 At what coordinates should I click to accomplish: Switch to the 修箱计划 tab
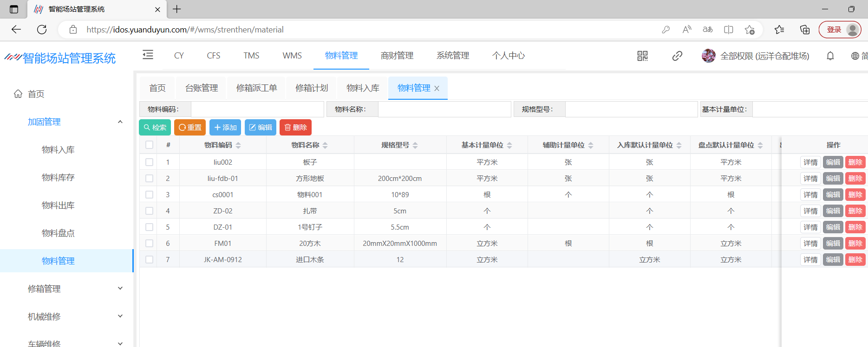[312, 88]
